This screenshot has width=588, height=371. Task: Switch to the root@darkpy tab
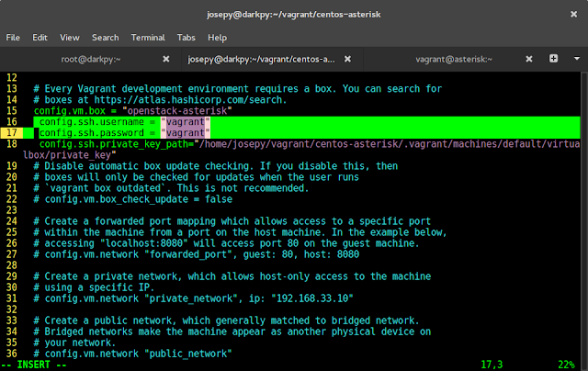[91, 59]
